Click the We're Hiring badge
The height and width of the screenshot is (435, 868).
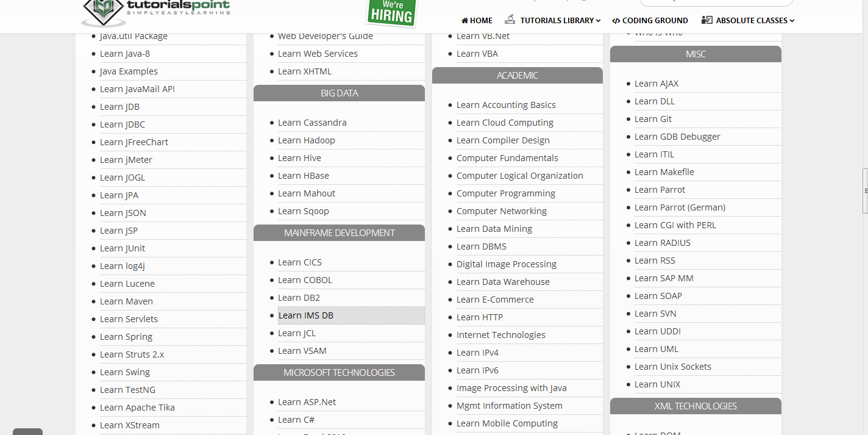[391, 12]
